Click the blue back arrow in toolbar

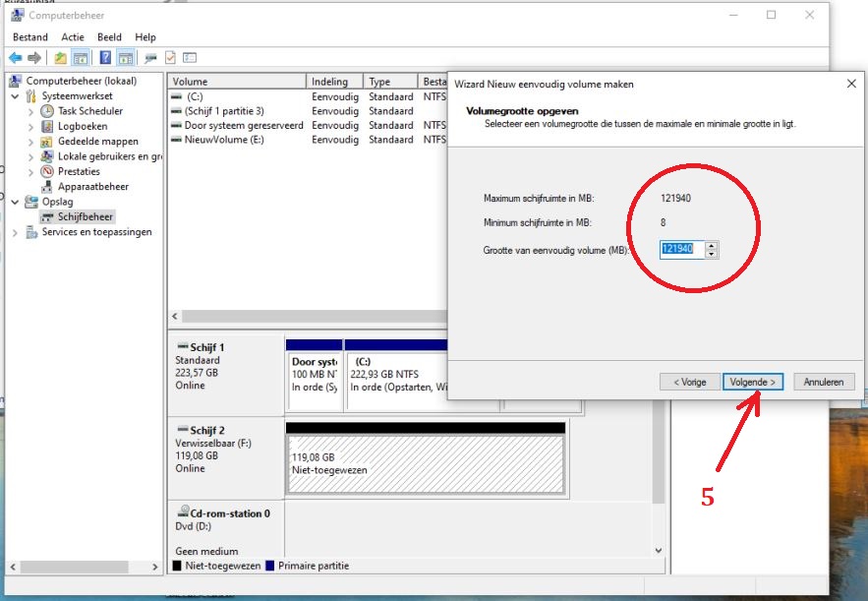(x=15, y=58)
